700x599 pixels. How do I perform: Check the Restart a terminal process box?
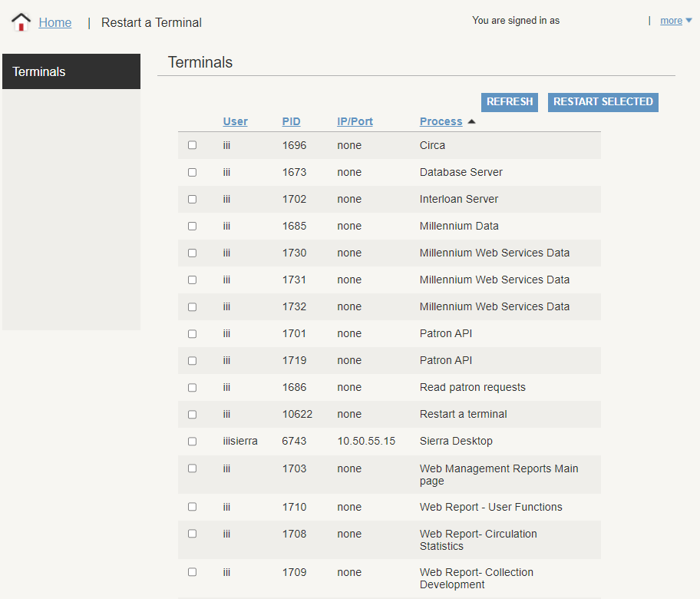click(192, 414)
